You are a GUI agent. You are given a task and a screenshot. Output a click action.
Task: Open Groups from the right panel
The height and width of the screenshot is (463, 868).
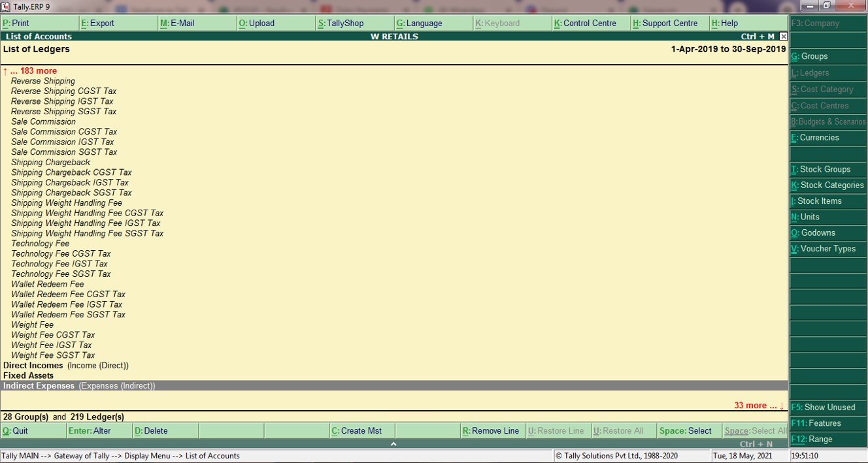point(828,56)
